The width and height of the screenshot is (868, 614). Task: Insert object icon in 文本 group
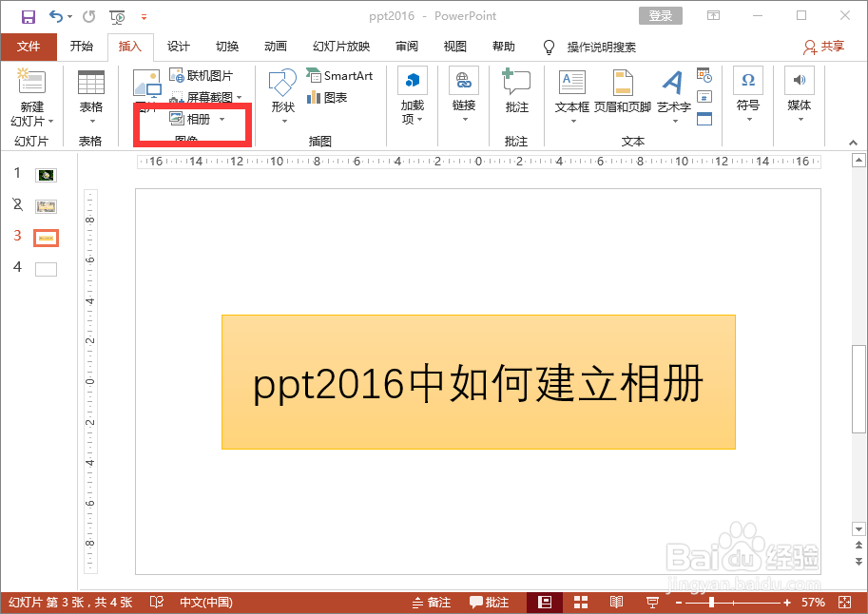tap(704, 119)
